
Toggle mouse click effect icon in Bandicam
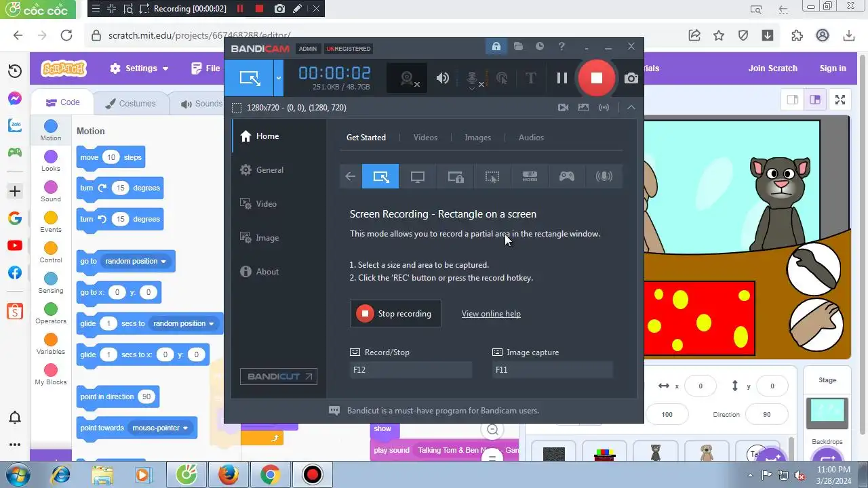[502, 78]
